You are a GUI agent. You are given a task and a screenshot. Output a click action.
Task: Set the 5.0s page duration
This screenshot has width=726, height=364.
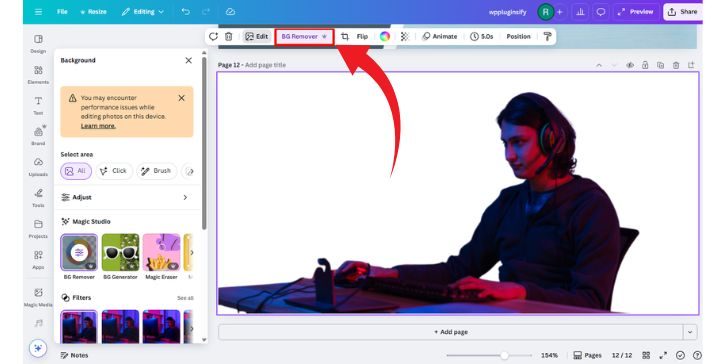click(482, 37)
